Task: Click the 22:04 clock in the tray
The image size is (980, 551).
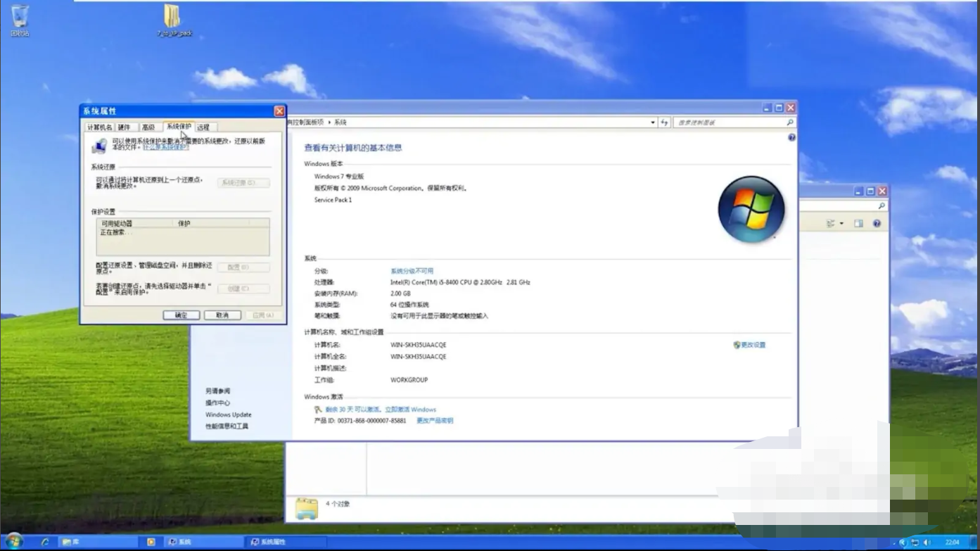Action: (953, 543)
